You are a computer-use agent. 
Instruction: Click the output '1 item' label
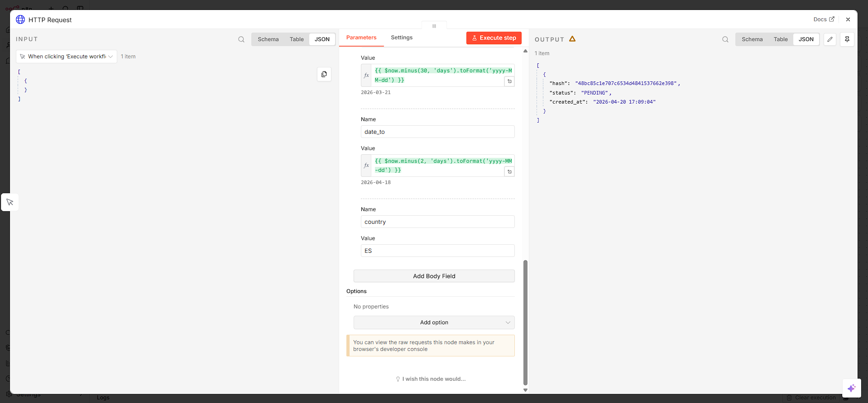(542, 53)
